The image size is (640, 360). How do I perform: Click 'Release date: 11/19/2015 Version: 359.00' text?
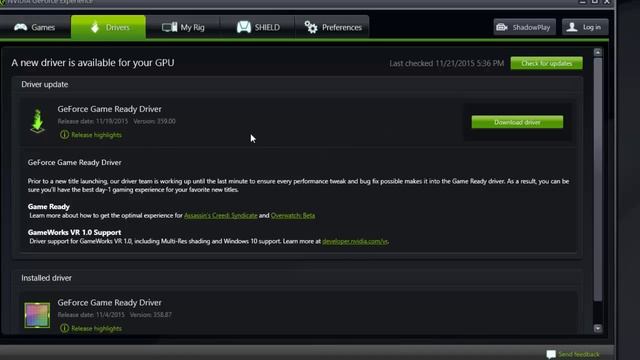tap(116, 122)
